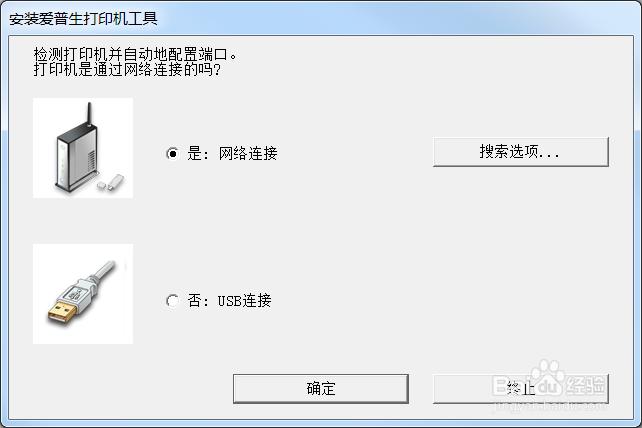Abort setup with the 终止 button
Screen dimensions: 642x428
(521, 388)
